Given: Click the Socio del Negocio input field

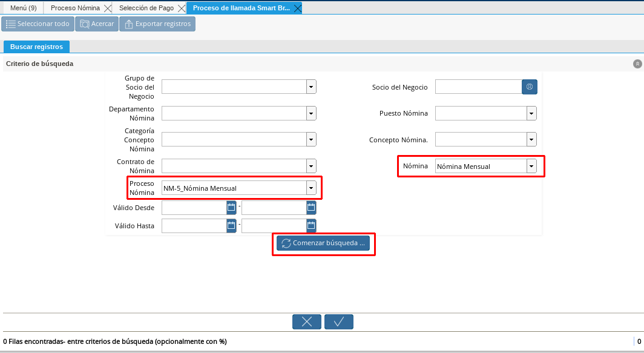Looking at the screenshot, I should coord(479,87).
